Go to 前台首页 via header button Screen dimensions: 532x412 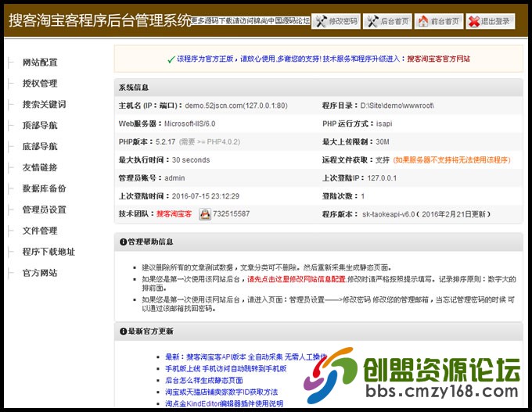pyautogui.click(x=439, y=21)
